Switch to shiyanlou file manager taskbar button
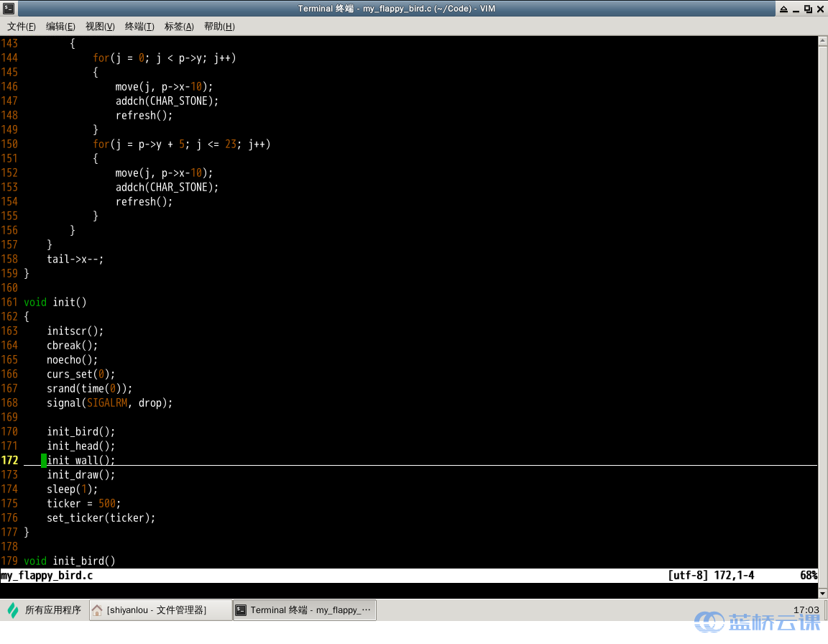The height and width of the screenshot is (644, 828). pos(161,610)
